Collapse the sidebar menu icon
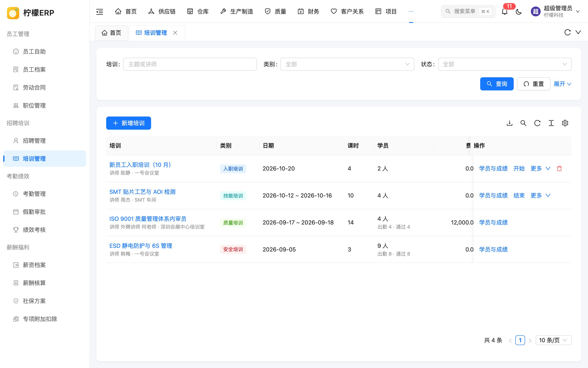The height and width of the screenshot is (368, 588). (x=100, y=11)
